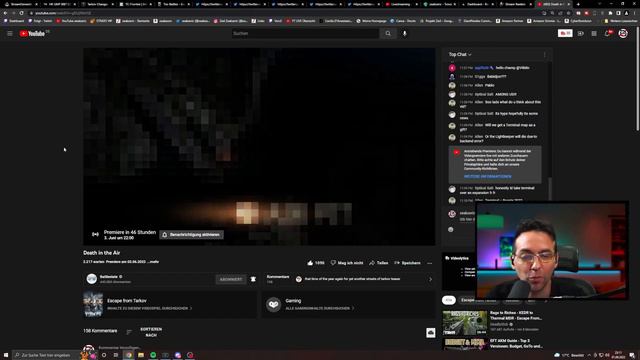
Task: Focus the YouTube Suchen search field
Action: coord(305,33)
